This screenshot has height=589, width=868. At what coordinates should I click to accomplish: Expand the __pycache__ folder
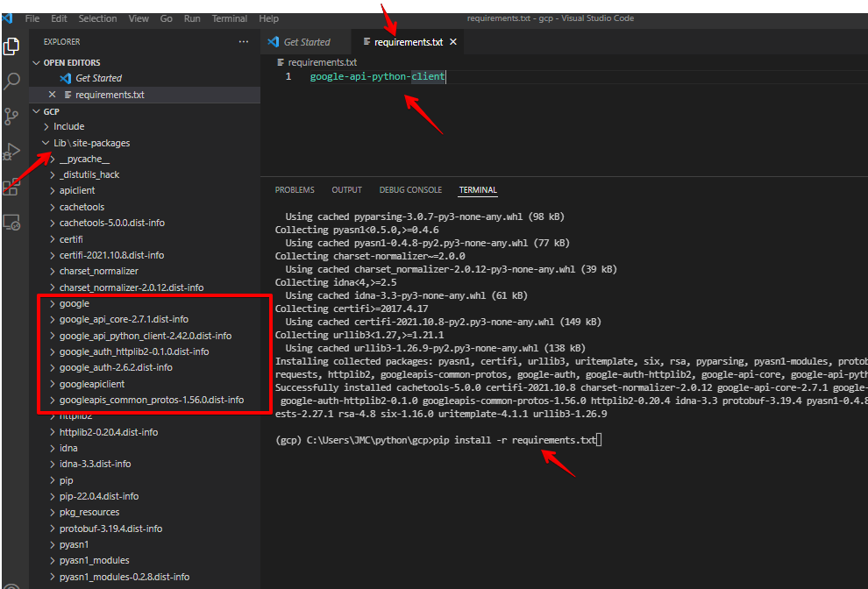[x=53, y=159]
